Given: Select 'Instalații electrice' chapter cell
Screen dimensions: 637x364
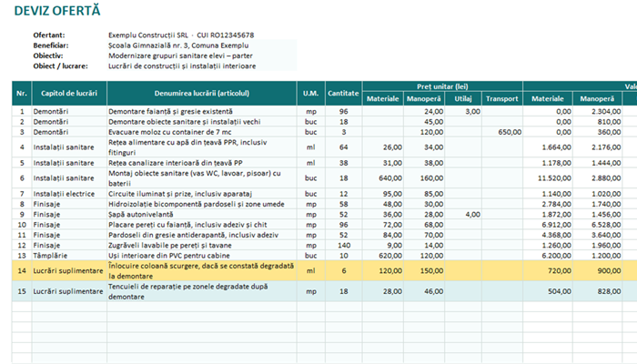Looking at the screenshot, I should (x=69, y=194).
